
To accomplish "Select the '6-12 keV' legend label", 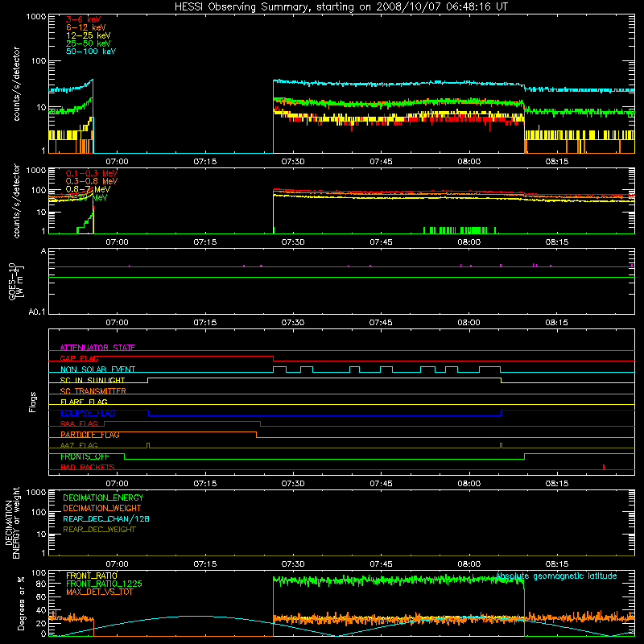I will point(86,27).
